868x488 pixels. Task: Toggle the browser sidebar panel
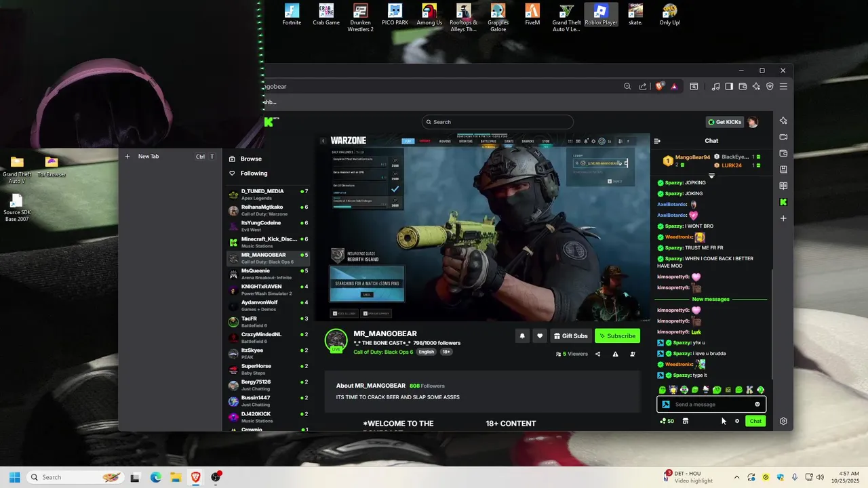pyautogui.click(x=729, y=87)
